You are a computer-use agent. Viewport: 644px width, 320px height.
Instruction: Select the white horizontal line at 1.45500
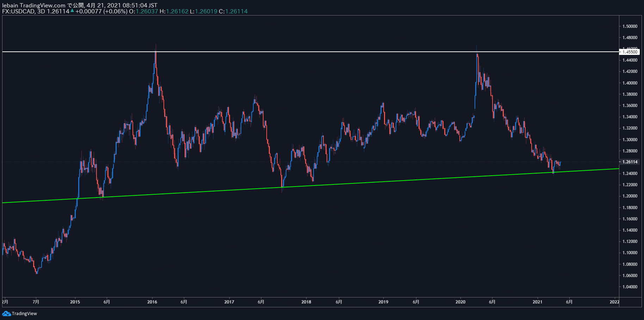pyautogui.click(x=310, y=52)
